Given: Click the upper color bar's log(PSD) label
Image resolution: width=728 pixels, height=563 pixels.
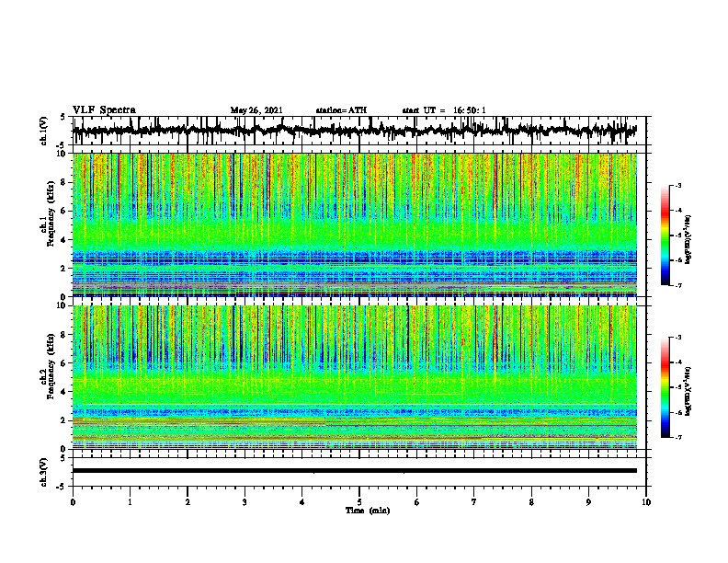Looking at the screenshot, I should (688, 240).
